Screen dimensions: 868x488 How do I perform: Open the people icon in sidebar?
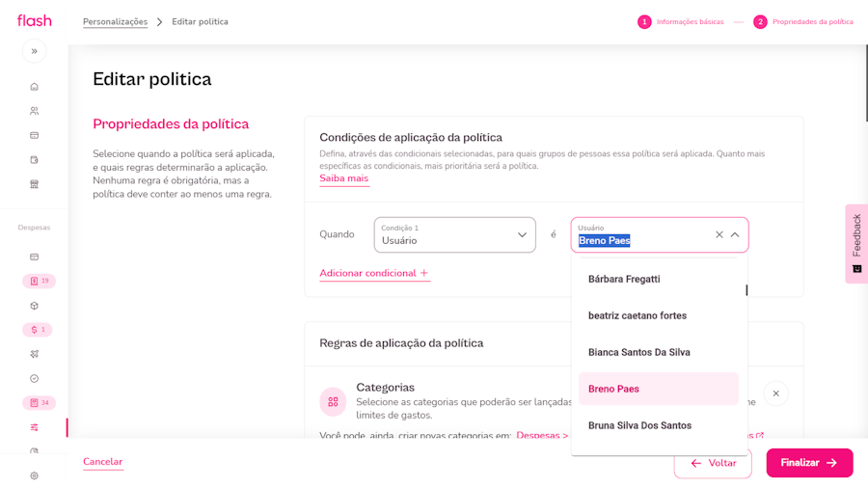(35, 111)
